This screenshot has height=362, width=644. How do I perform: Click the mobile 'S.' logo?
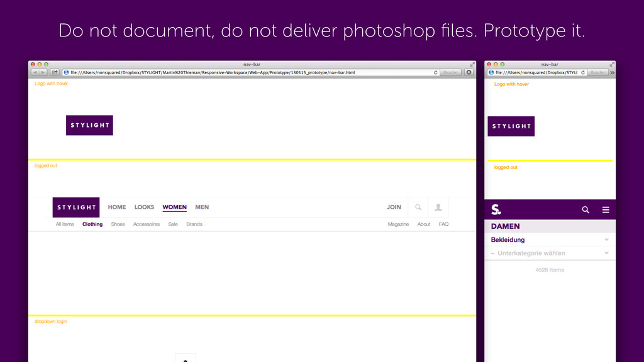pyautogui.click(x=496, y=209)
